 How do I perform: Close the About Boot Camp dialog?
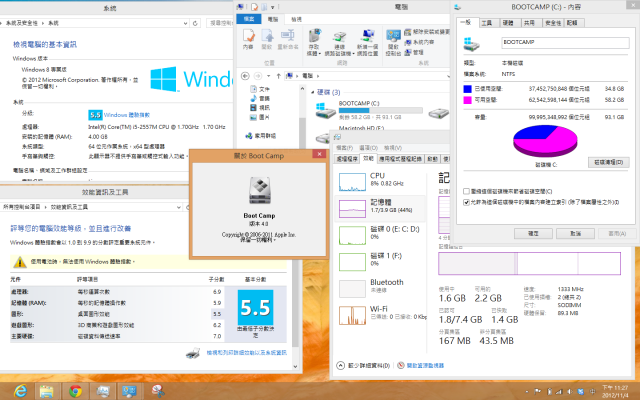(x=319, y=154)
